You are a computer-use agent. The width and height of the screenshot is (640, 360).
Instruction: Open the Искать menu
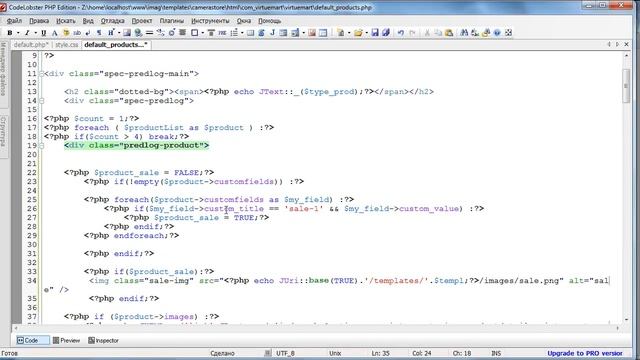(x=66, y=21)
